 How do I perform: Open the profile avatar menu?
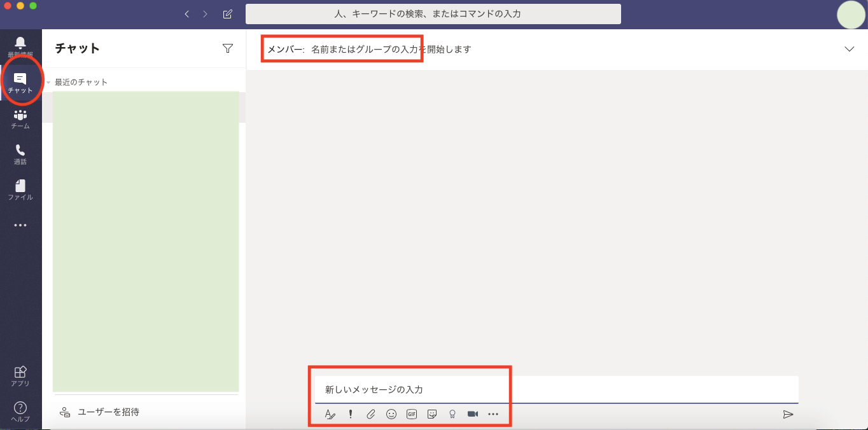[x=851, y=15]
